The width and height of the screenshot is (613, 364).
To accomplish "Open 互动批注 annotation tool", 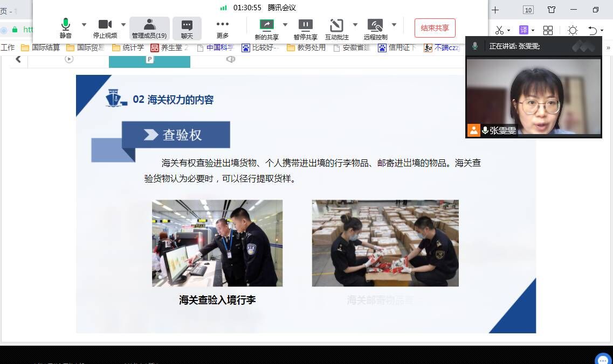I will pos(336,28).
